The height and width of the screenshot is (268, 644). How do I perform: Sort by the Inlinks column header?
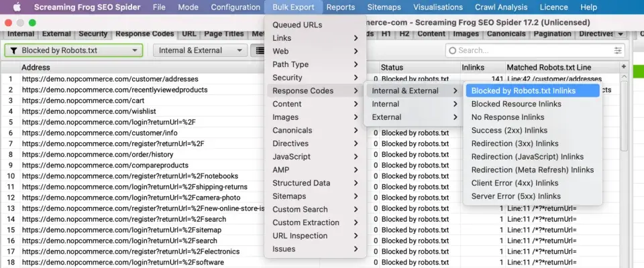pos(483,67)
